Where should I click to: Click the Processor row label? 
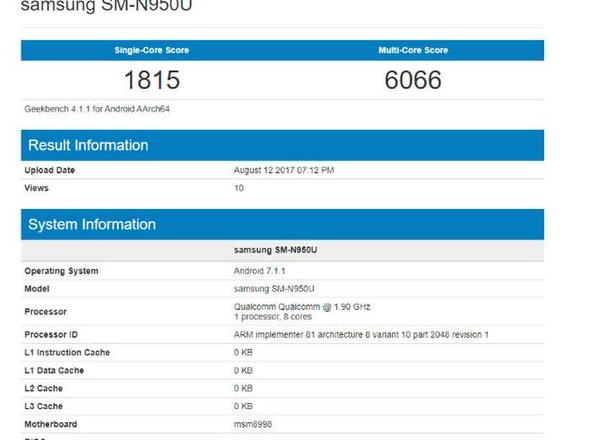pos(46,311)
